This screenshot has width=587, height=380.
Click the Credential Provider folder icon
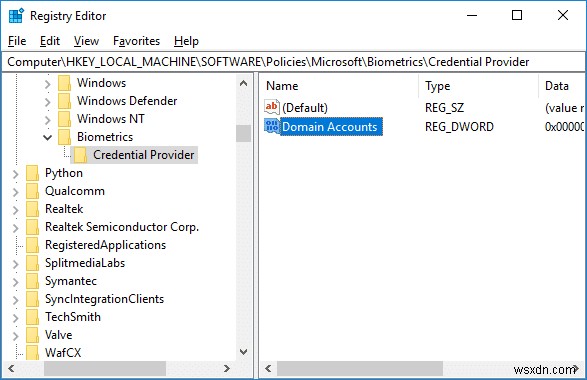click(80, 155)
